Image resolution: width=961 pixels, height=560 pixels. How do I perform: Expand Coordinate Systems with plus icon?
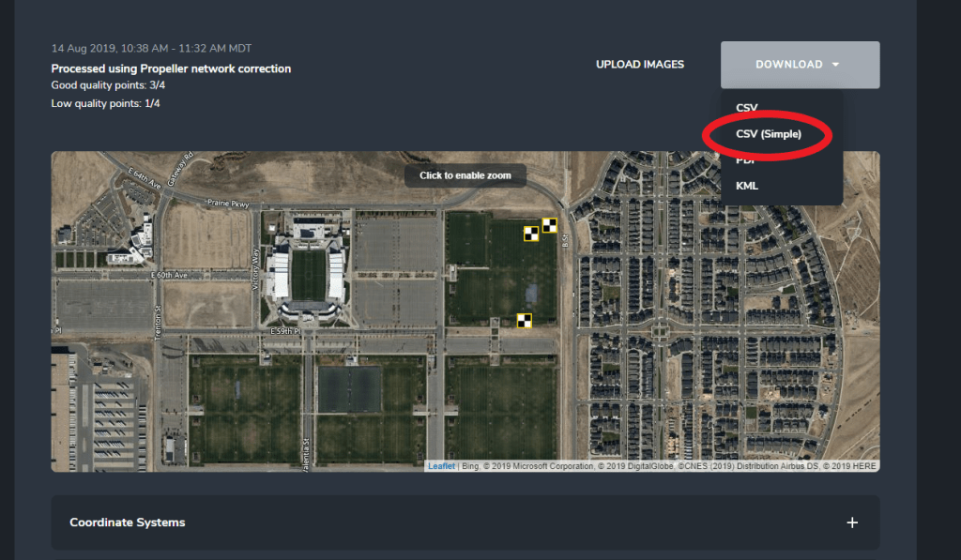pyautogui.click(x=852, y=522)
